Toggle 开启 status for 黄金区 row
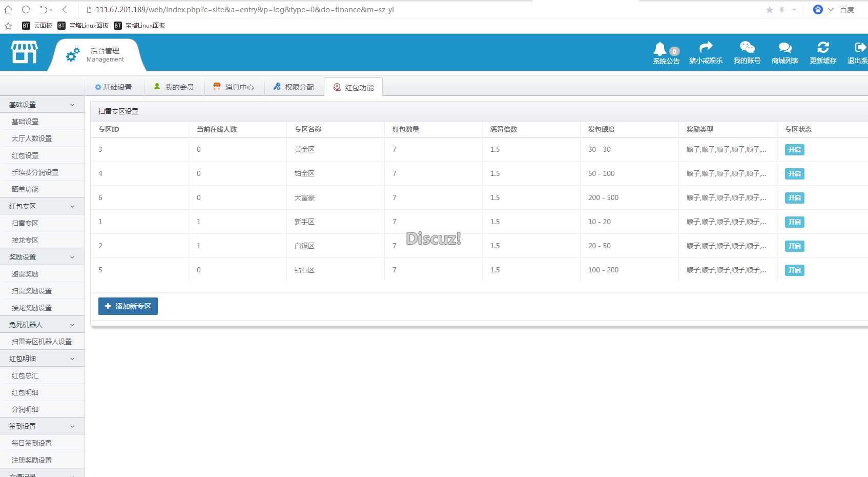Screen dimensions: 868x477 click(794, 150)
